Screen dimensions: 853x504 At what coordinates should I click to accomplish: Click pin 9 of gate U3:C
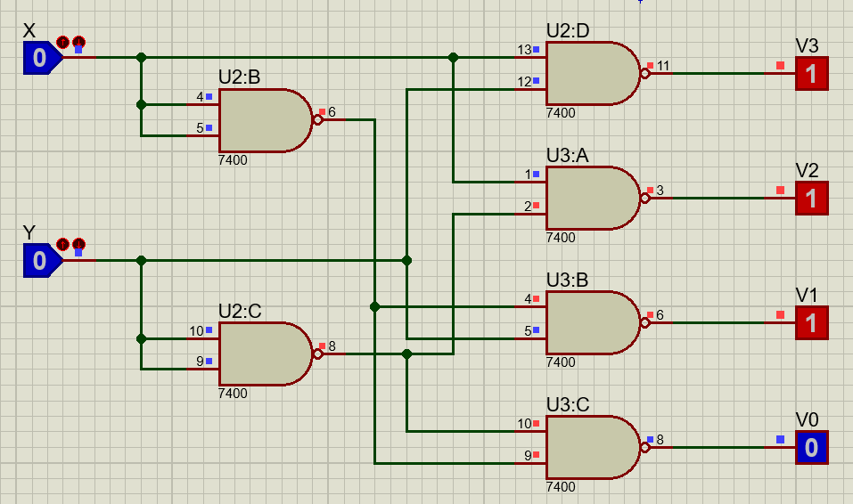534,463
